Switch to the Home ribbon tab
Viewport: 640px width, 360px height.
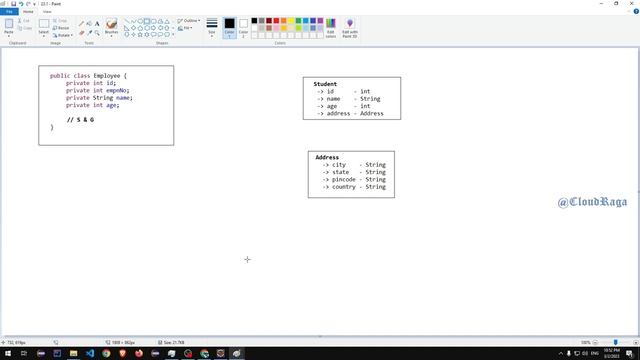(x=28, y=11)
